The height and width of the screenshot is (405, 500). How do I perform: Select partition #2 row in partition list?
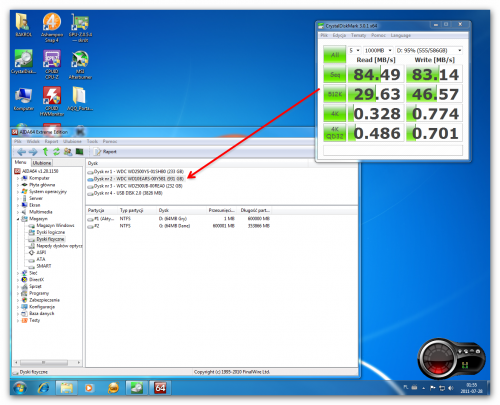point(179,226)
